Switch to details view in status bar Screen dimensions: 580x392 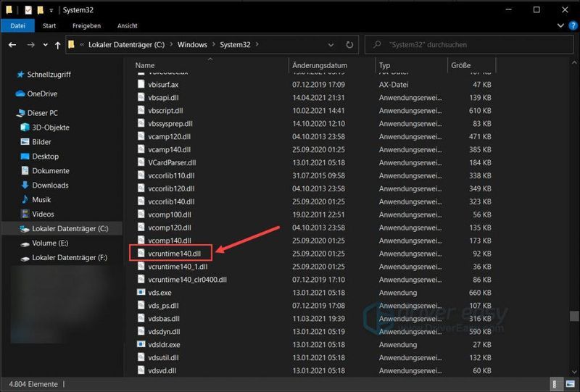[555, 384]
